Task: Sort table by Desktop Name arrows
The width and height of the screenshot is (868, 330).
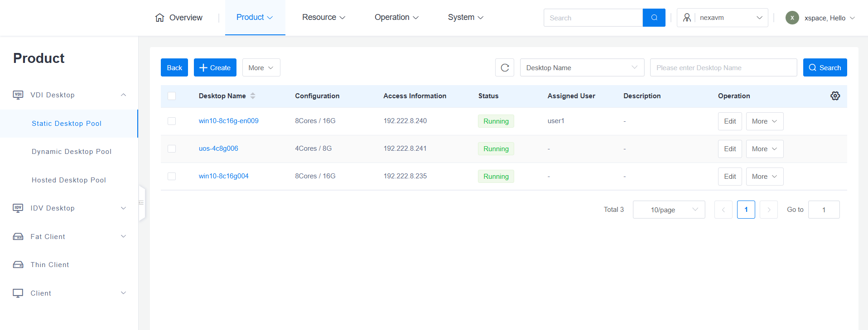Action: (x=253, y=96)
